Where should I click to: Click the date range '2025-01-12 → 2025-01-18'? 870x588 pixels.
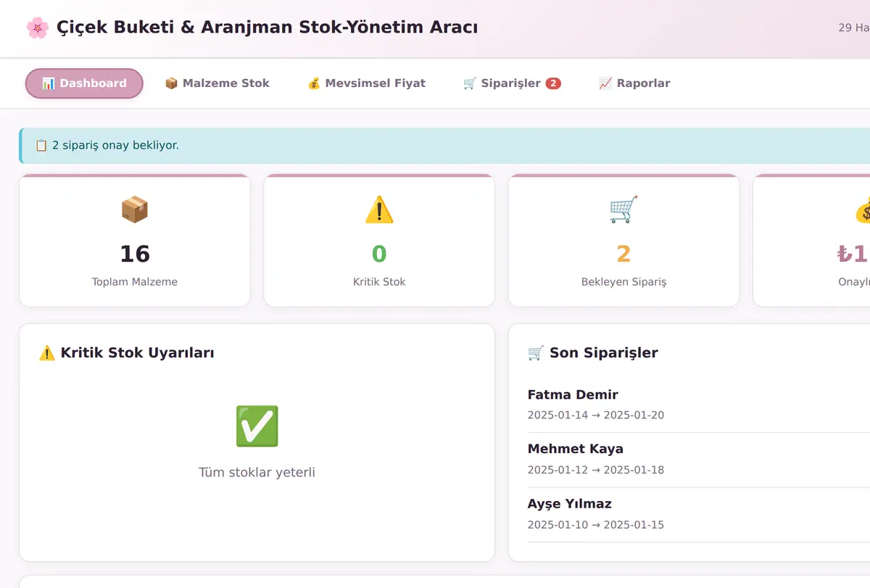click(596, 470)
